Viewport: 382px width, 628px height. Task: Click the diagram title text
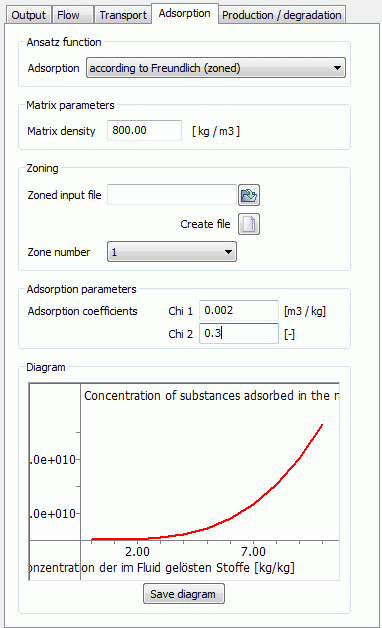[211, 396]
